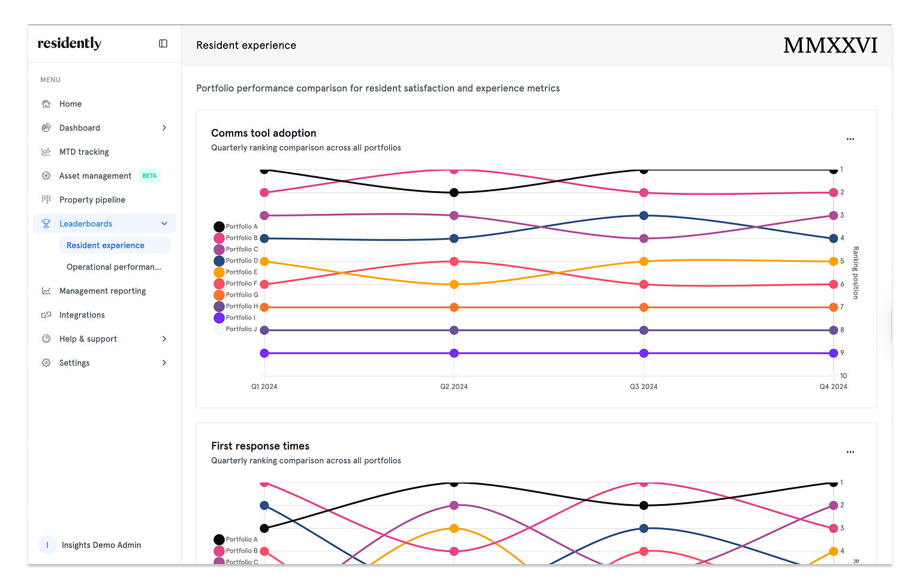Screen dimensions: 920x588
Task: Click the Q1 2024 axis label
Action: (x=264, y=387)
